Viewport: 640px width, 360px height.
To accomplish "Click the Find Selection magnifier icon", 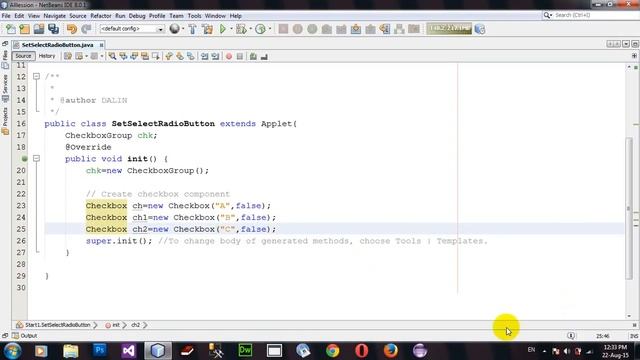I will (112, 56).
